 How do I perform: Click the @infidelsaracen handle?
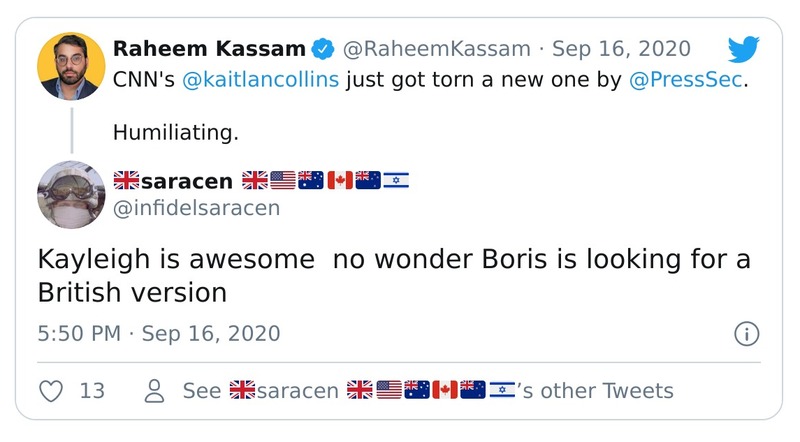(x=196, y=208)
